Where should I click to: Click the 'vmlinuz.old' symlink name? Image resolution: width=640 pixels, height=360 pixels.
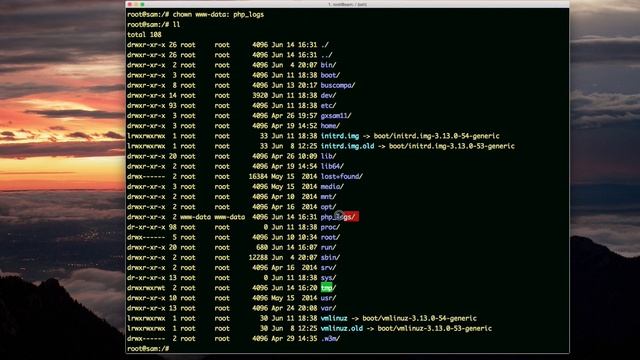[342, 328]
